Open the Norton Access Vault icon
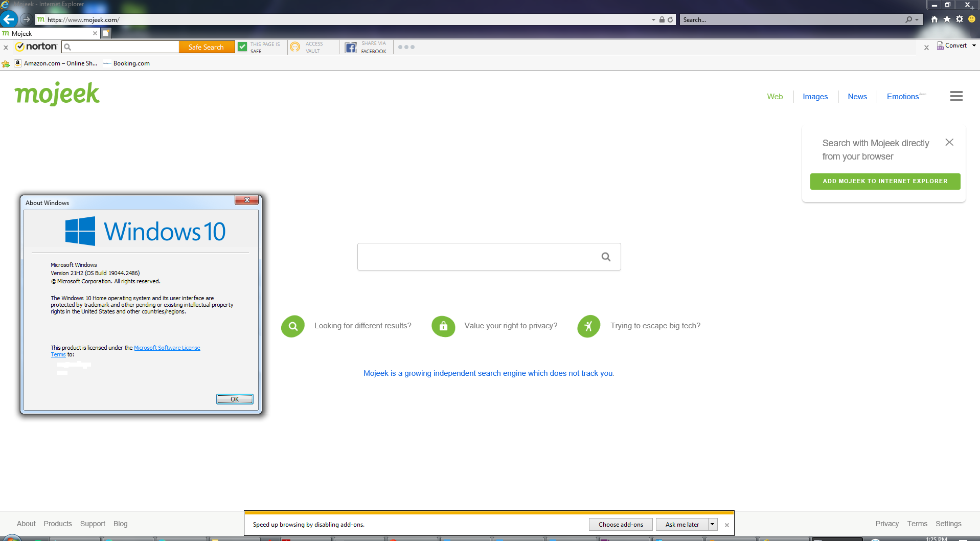 coord(295,47)
